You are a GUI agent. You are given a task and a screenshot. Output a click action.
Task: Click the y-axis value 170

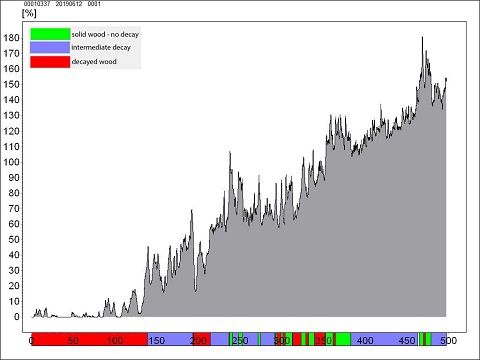(11, 53)
